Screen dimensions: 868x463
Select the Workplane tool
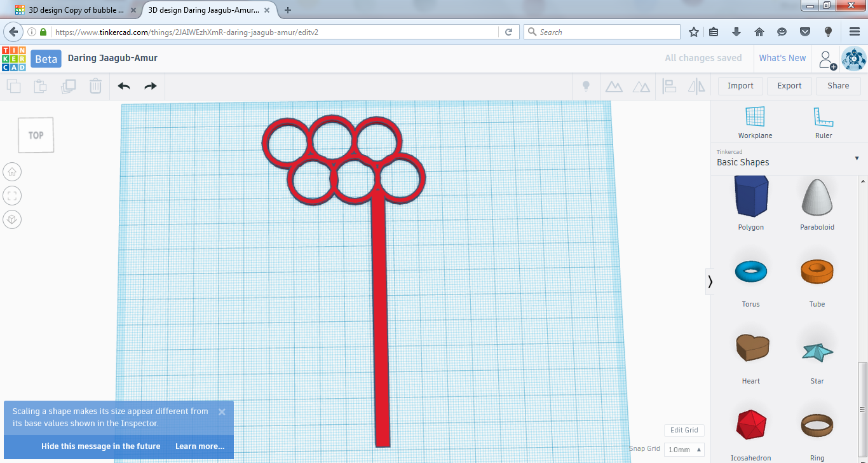click(755, 122)
